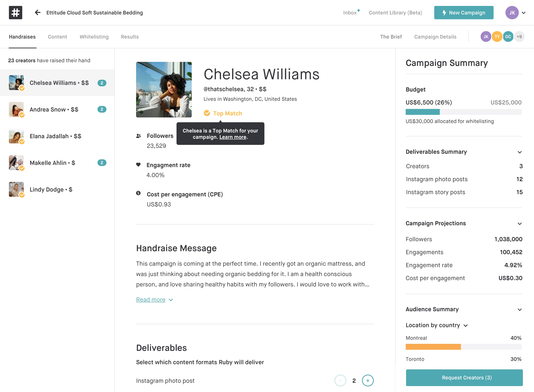Start a New Campaign

[464, 13]
